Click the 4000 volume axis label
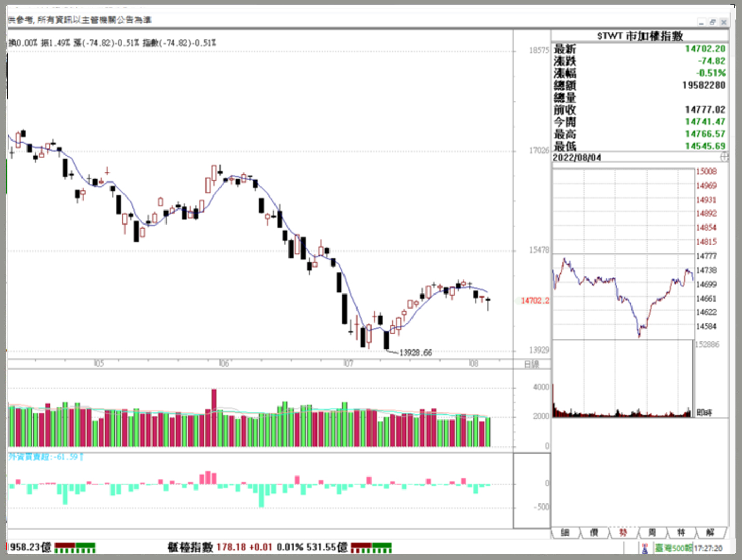 tap(541, 387)
